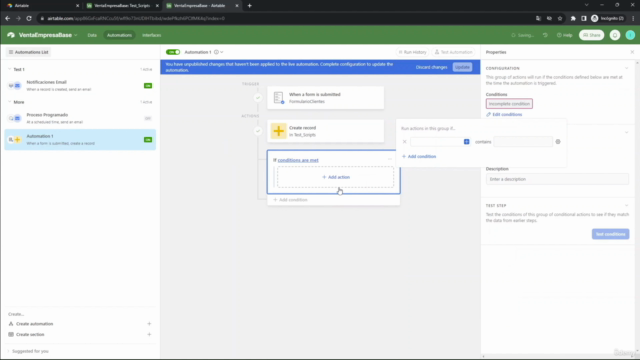Click the Description input field
The width and height of the screenshot is (640, 360).
point(557,179)
